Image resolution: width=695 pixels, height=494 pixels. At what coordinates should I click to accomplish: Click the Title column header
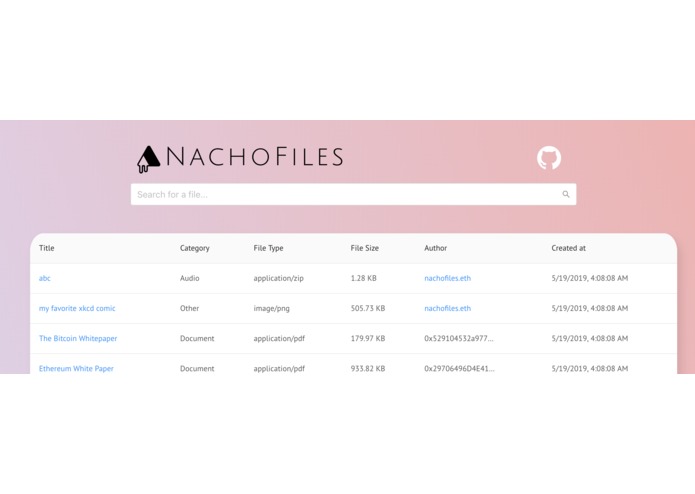pyautogui.click(x=47, y=248)
